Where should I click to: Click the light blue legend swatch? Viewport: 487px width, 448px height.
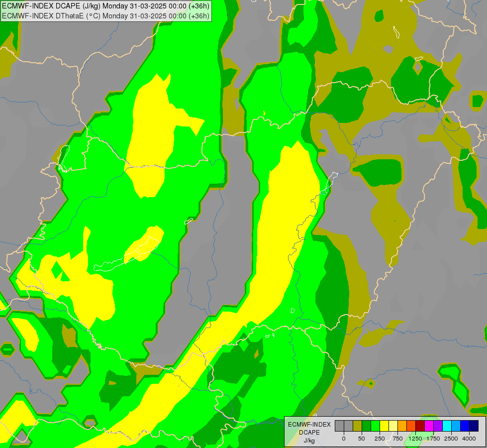tap(456, 426)
